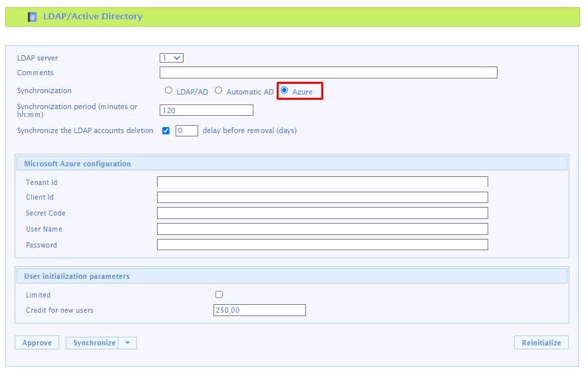Select the Azure synchronization radio button
The width and height of the screenshot is (588, 374).
pyautogui.click(x=284, y=91)
